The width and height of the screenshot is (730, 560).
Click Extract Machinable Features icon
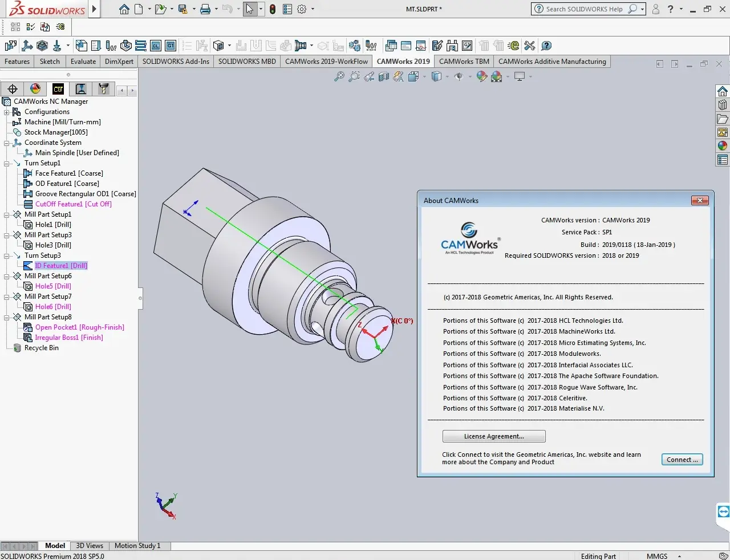click(x=82, y=46)
